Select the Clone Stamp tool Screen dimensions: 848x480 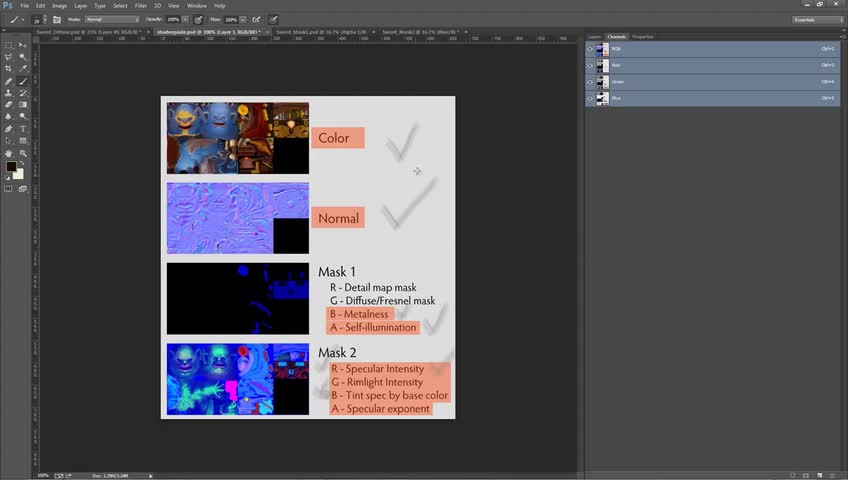8,93
